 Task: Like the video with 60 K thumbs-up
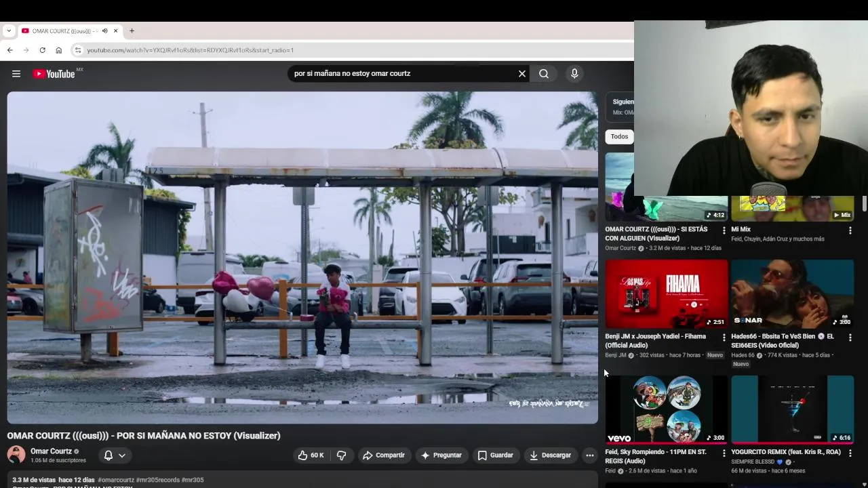click(311, 455)
